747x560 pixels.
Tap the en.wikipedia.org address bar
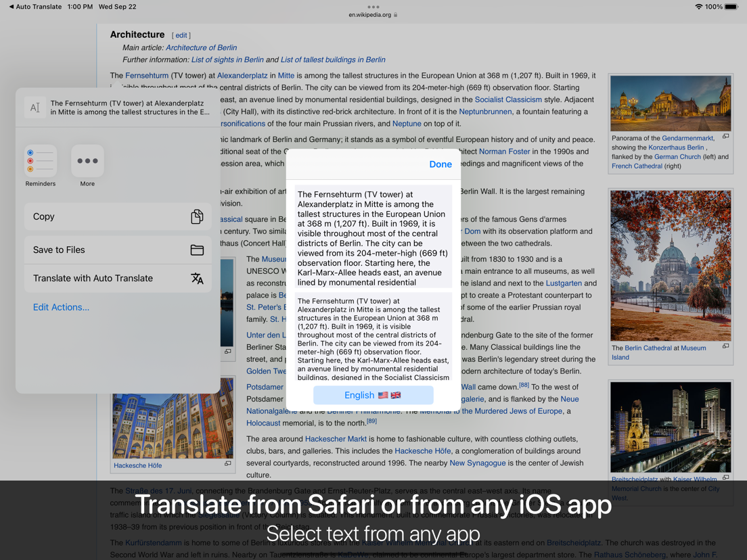tap(373, 15)
